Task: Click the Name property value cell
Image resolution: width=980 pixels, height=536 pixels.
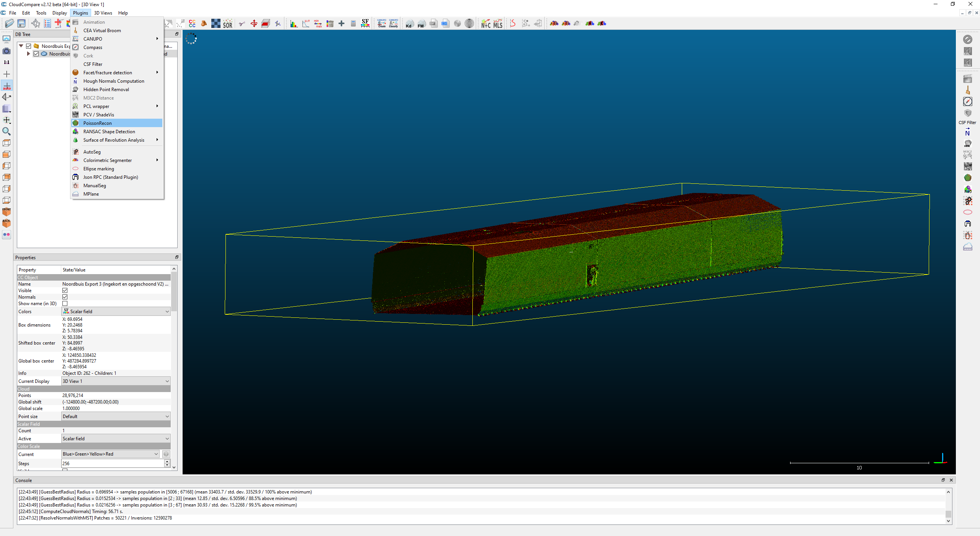Action: (x=116, y=284)
